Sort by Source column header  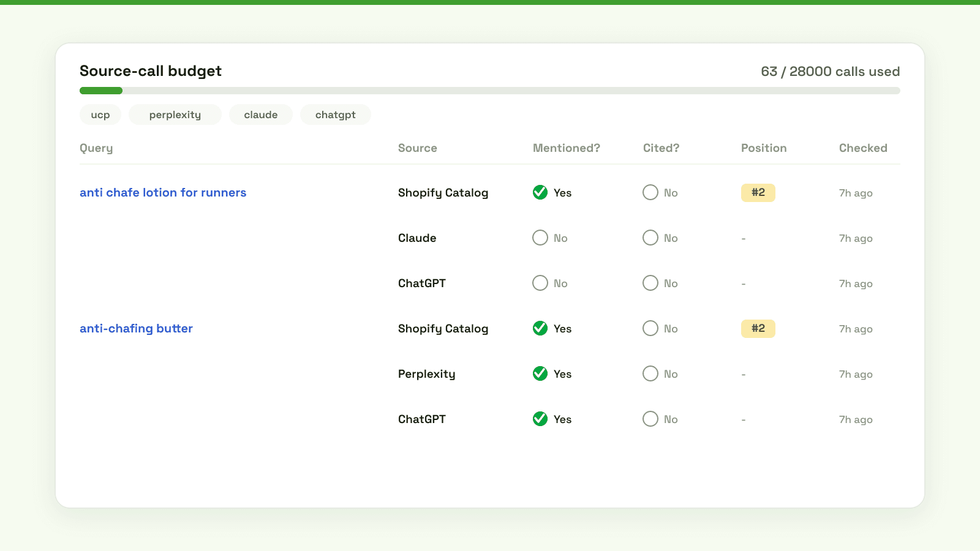point(418,148)
